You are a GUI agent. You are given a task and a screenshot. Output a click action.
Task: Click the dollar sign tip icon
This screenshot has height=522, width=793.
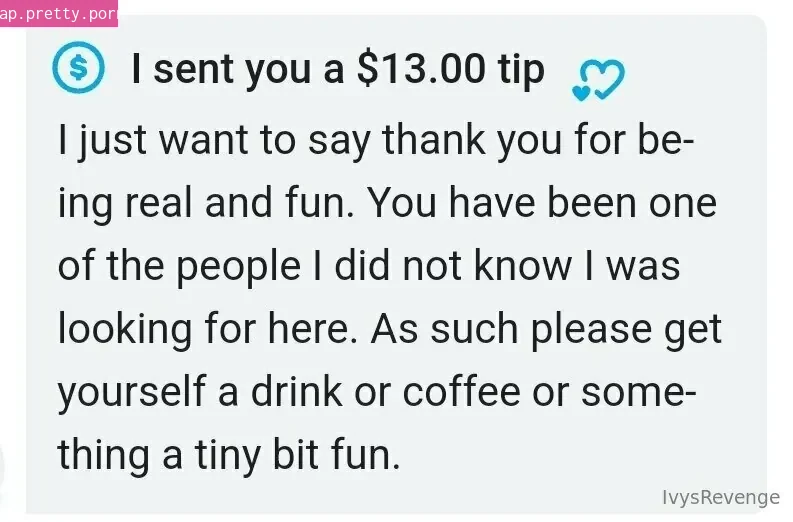(78, 67)
